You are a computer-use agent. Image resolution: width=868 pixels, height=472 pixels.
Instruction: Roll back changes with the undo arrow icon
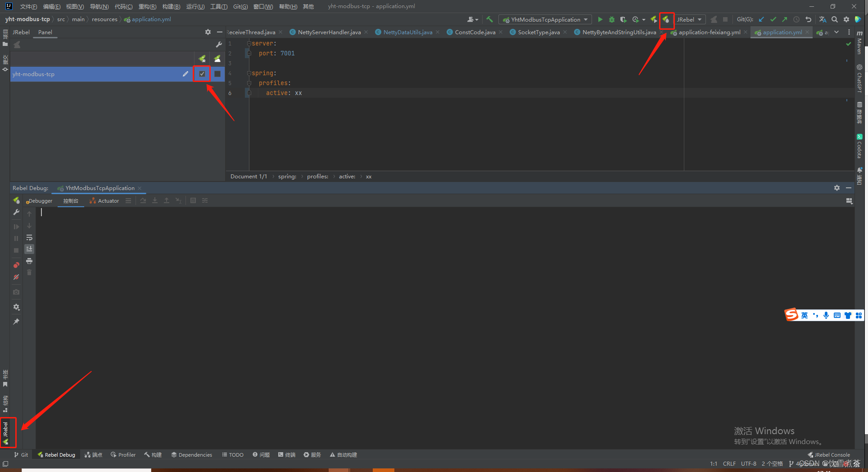click(x=809, y=19)
